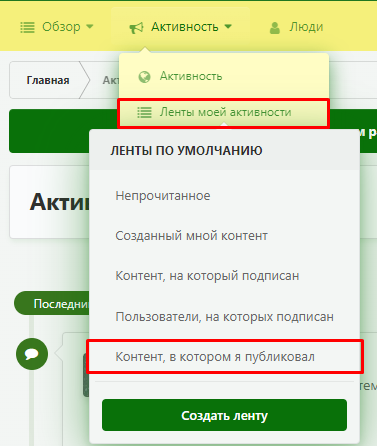Expand the Обзор dropdown arrow
The image size is (377, 446).
point(90,26)
